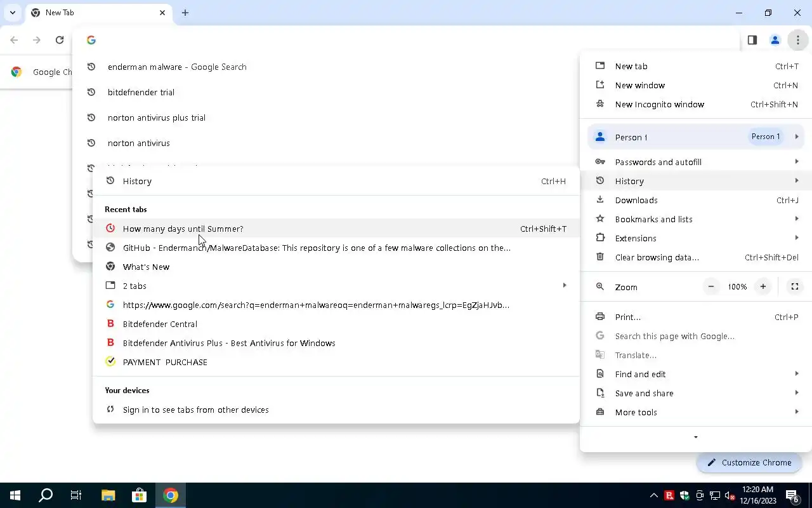Expand the More tools submenu
Screen dimensions: 812x508
[x=696, y=412]
